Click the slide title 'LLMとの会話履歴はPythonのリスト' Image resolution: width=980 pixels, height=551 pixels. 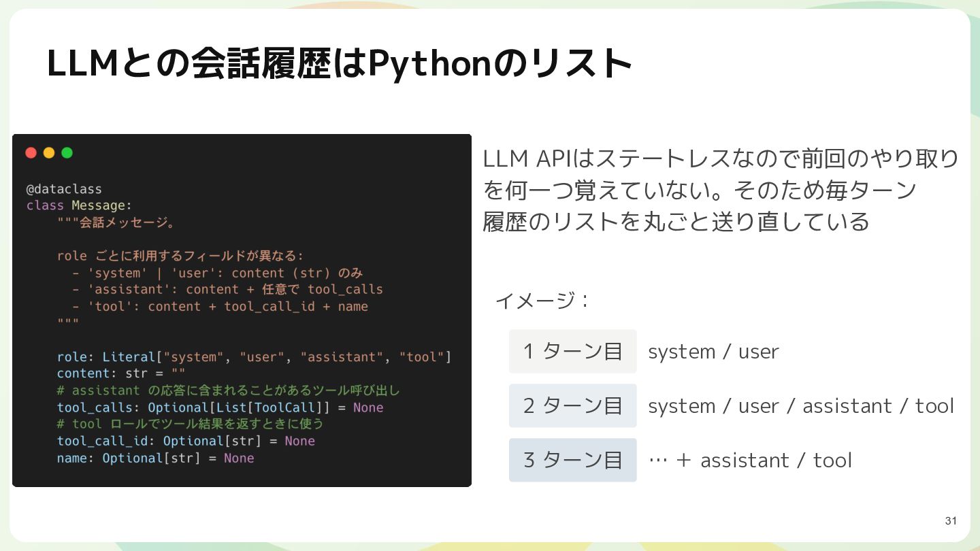339,65
